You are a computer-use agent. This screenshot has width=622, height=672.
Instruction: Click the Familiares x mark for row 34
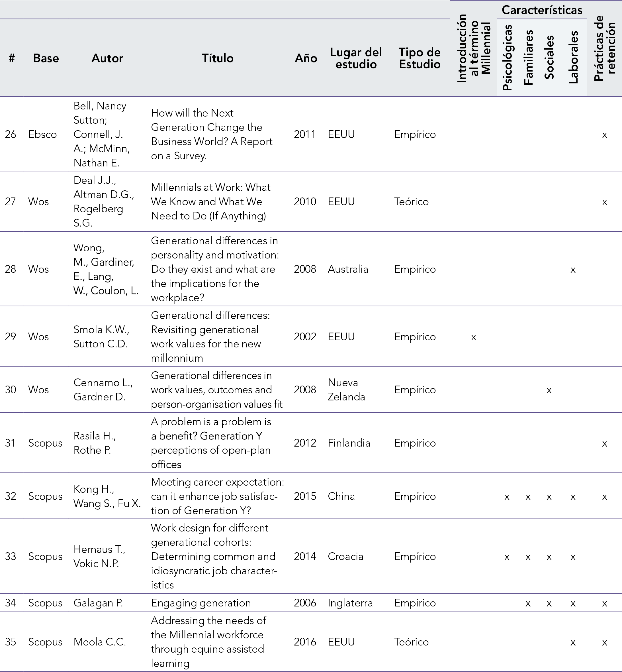(x=527, y=604)
